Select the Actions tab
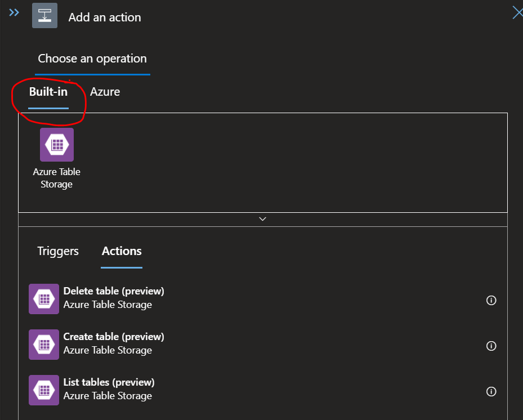The height and width of the screenshot is (420, 523). (x=121, y=251)
